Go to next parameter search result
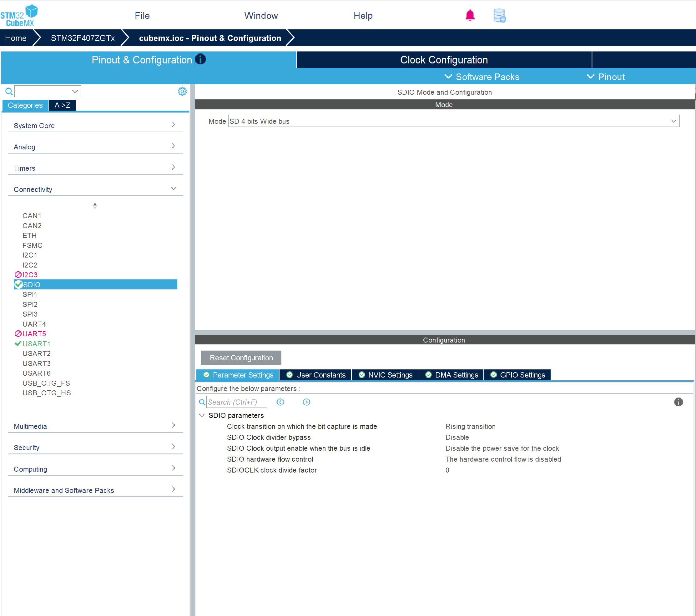This screenshot has height=616, width=696. click(306, 402)
